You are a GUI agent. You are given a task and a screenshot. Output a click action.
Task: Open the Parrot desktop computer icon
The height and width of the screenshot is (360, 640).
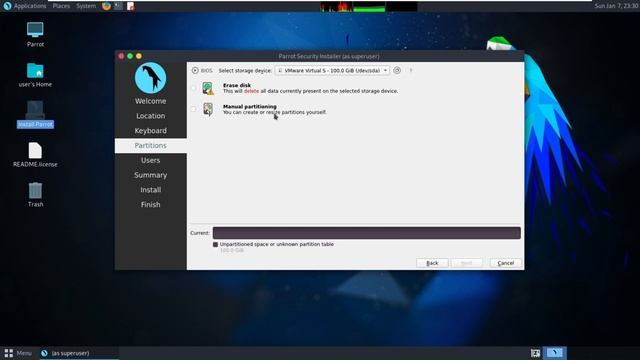[x=35, y=34]
